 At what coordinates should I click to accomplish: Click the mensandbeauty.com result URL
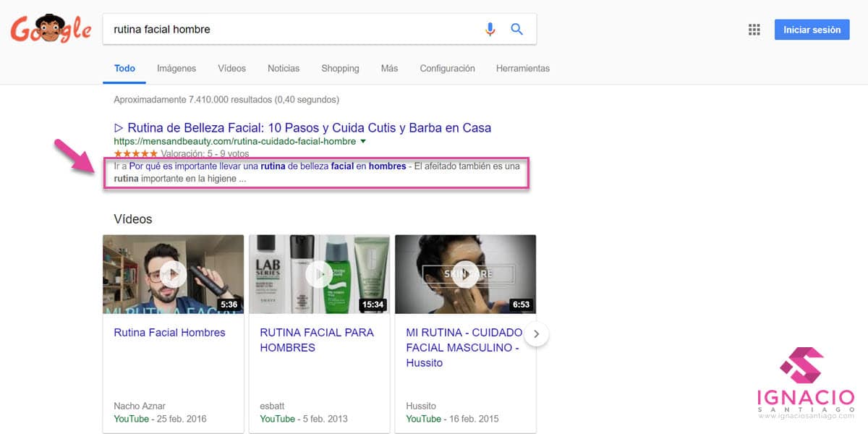point(235,142)
